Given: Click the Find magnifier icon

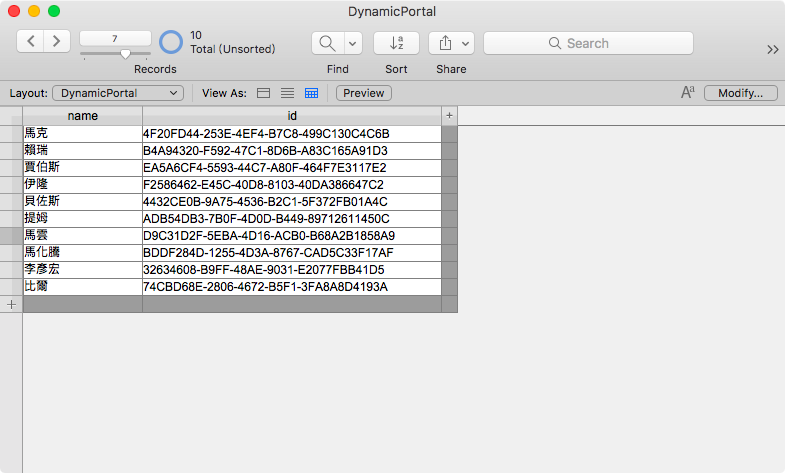Looking at the screenshot, I should pos(327,43).
